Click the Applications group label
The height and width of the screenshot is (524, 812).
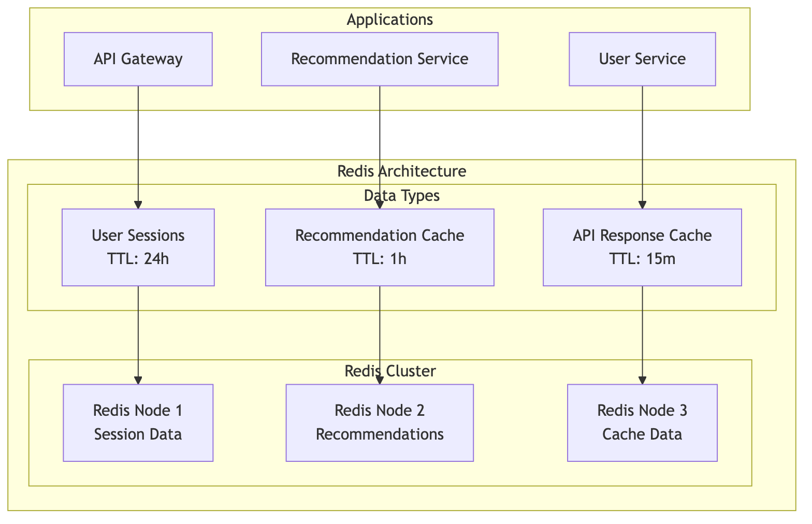point(389,20)
